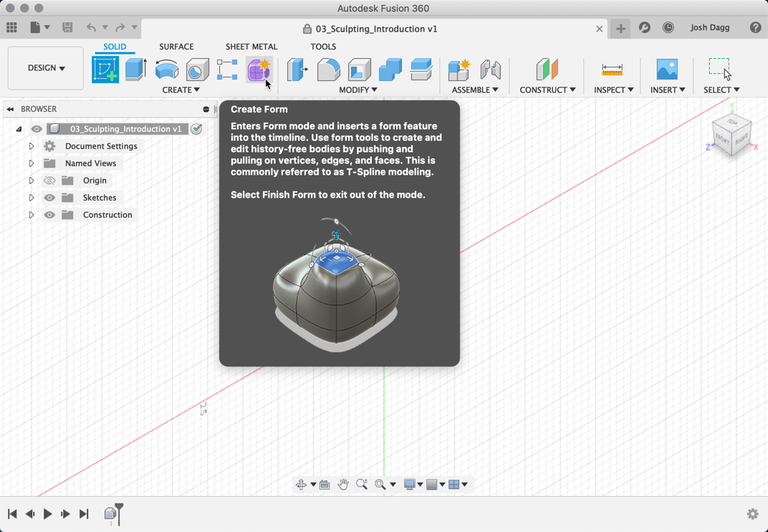Select the Hole tool
This screenshot has width=768, height=532.
click(198, 69)
